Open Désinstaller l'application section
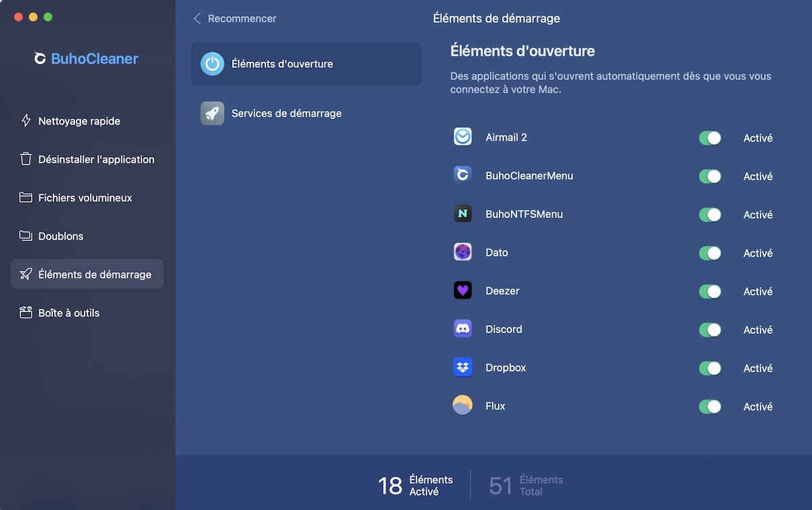 click(x=87, y=159)
